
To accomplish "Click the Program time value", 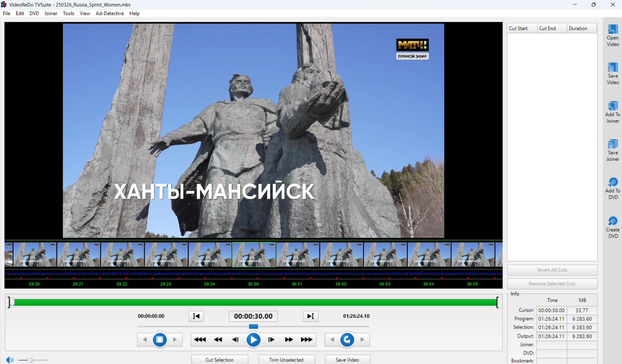I will coord(552,319).
